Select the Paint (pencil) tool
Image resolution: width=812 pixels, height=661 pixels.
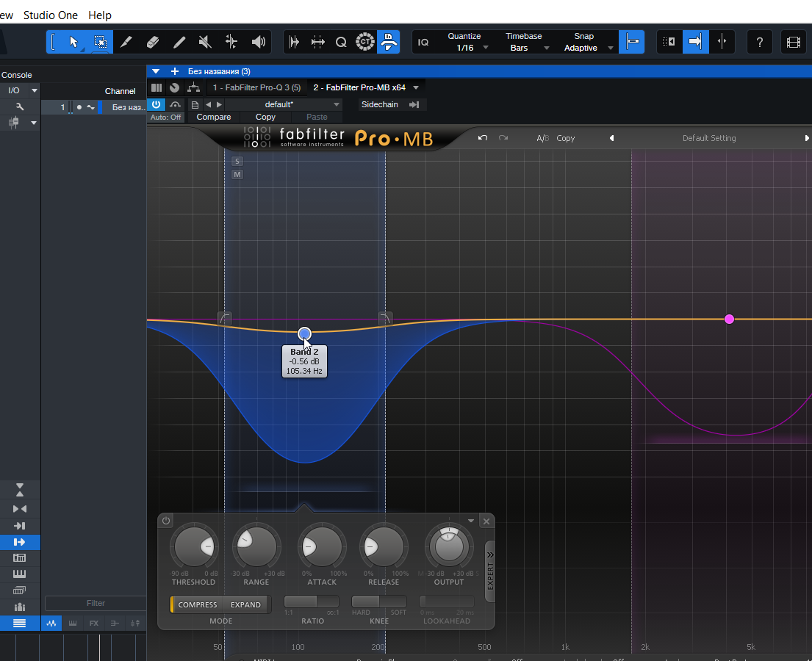pyautogui.click(x=179, y=42)
